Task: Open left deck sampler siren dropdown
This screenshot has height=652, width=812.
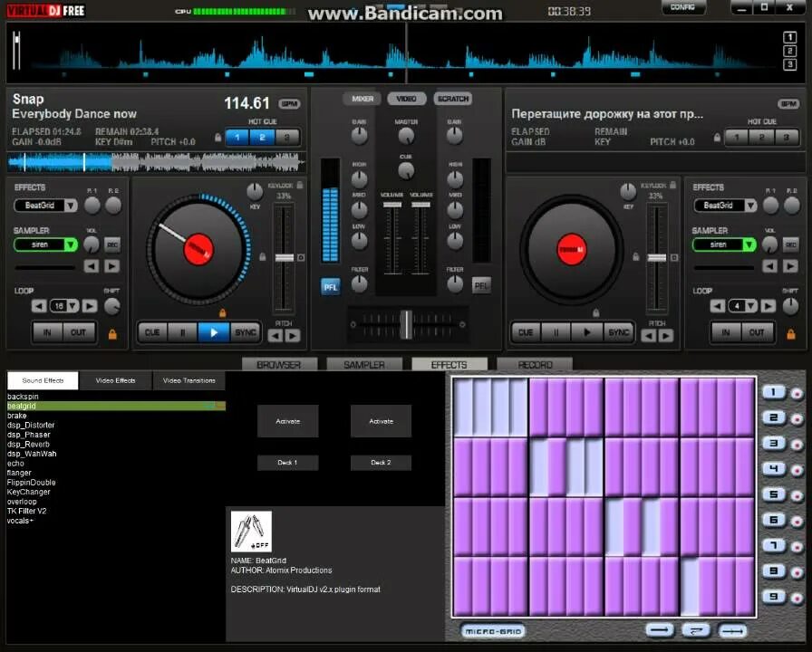Action: (71, 244)
